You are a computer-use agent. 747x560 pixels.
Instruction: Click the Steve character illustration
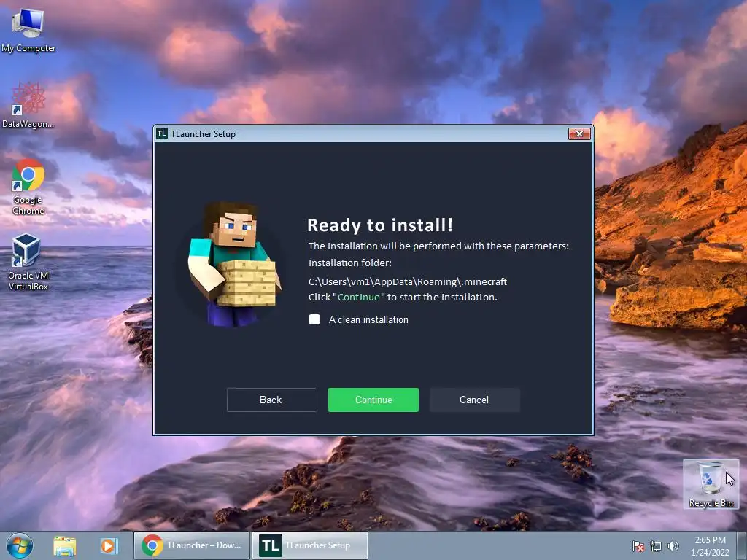(233, 264)
